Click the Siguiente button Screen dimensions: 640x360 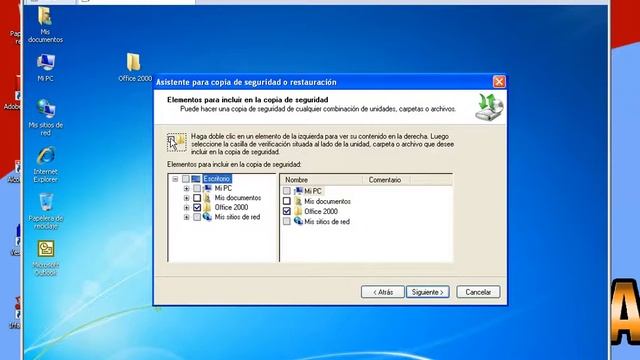427,292
